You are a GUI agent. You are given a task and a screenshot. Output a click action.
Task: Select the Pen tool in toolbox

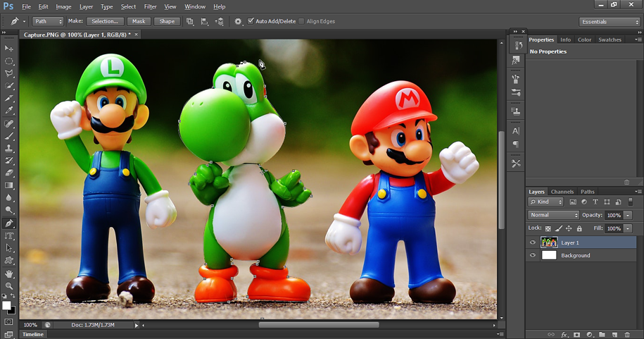pos(8,223)
